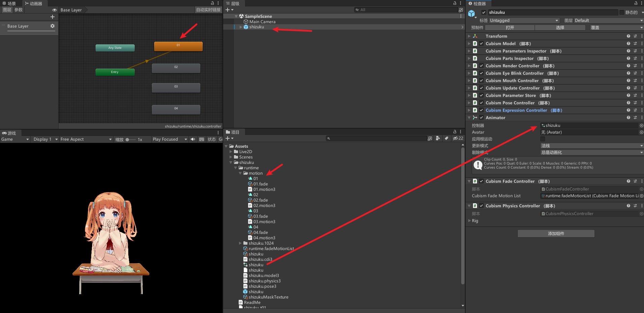This screenshot has height=313, width=644.
Task: Expand shizuku object in Hierarchy
Action: coord(241,27)
